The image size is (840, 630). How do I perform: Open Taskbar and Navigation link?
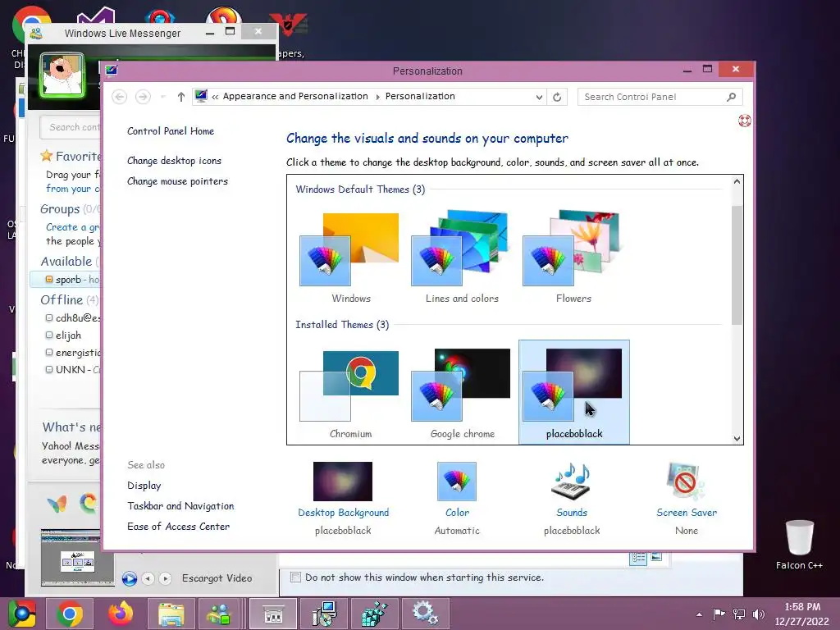180,505
